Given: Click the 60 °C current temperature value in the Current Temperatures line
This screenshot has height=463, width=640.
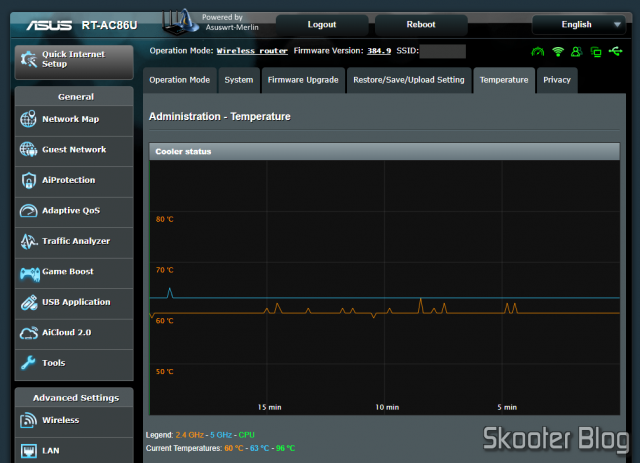Looking at the screenshot, I should coord(234,448).
